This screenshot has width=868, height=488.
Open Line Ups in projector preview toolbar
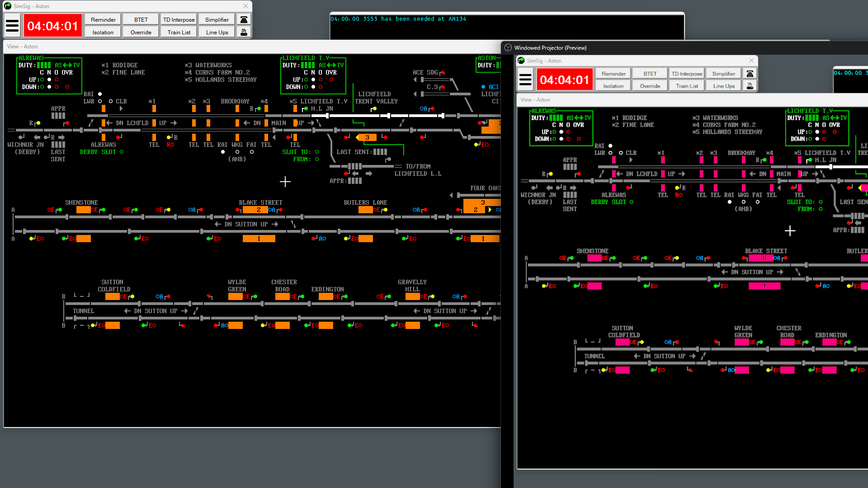724,86
